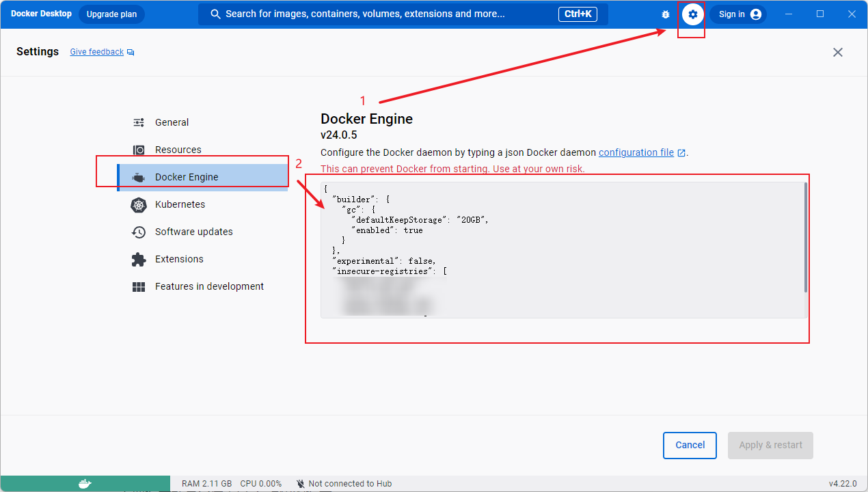Click the Settings gear icon
The image size is (868, 492).
693,14
